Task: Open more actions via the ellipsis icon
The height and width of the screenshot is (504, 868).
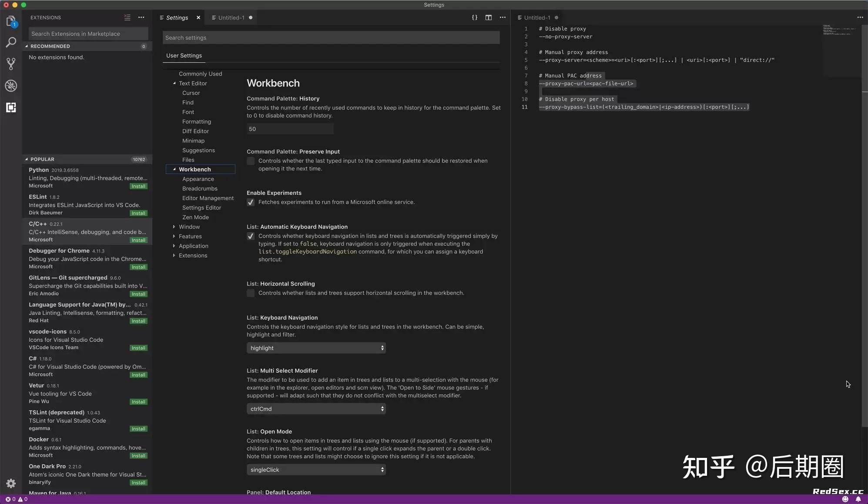Action: tap(503, 17)
